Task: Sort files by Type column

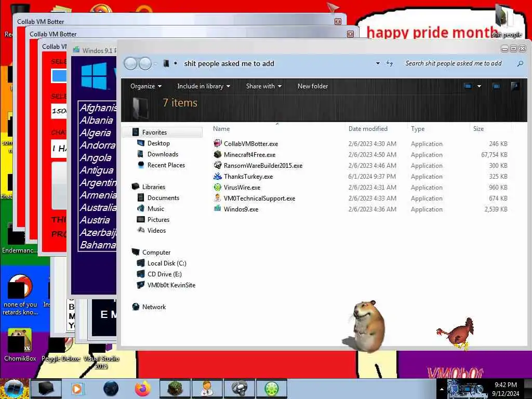Action: point(418,129)
